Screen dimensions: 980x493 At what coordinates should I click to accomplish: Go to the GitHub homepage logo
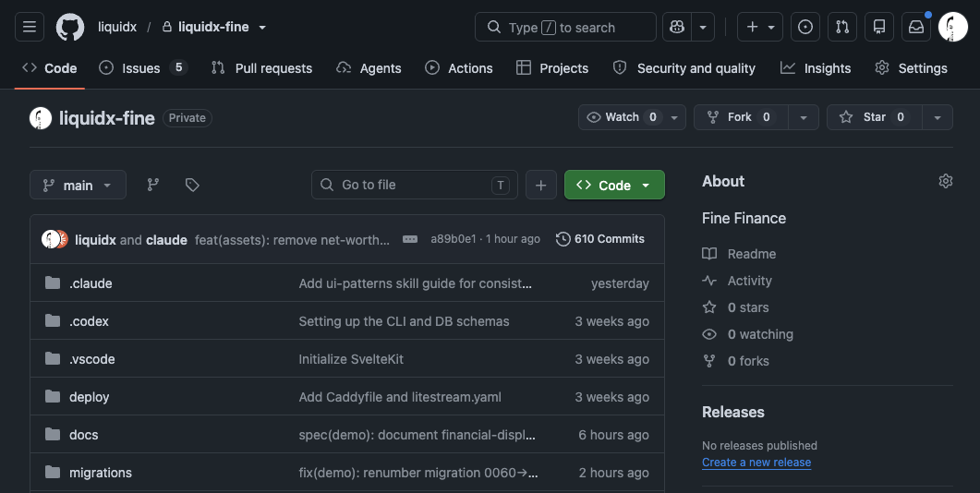(x=70, y=27)
